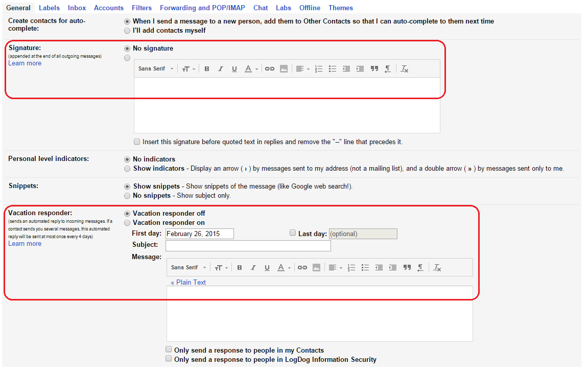Open the vacation message Sans Serif font dropdown
Screen dimensions: 588x370
[188, 268]
